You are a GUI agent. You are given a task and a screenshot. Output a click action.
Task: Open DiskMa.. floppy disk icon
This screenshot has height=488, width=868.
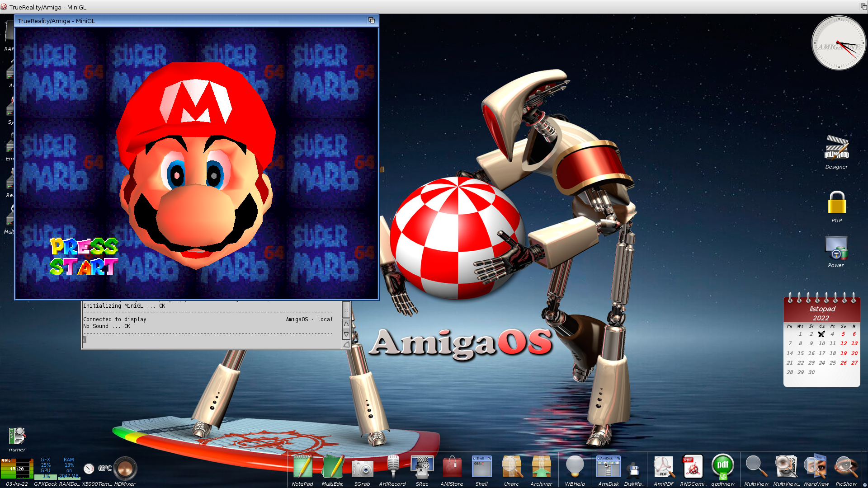634,470
